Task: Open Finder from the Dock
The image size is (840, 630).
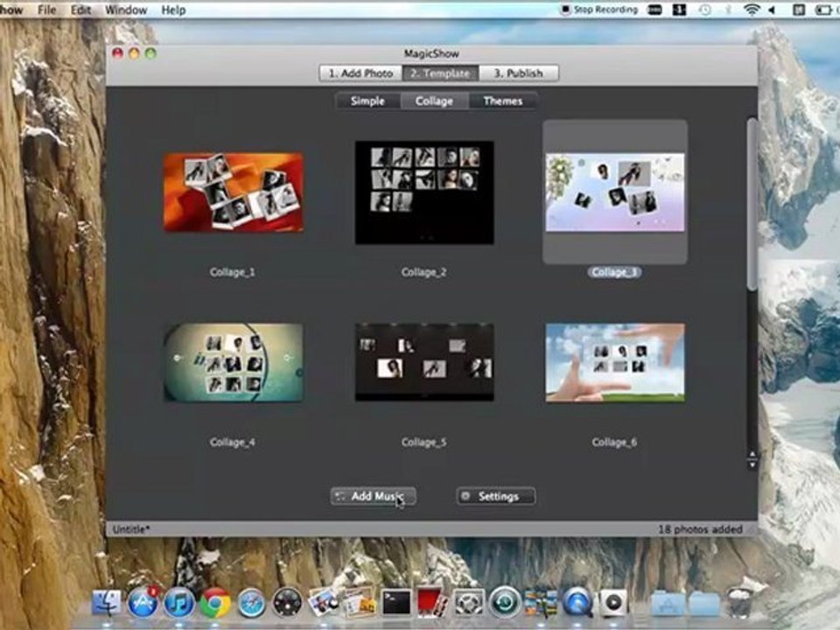Action: (x=106, y=603)
